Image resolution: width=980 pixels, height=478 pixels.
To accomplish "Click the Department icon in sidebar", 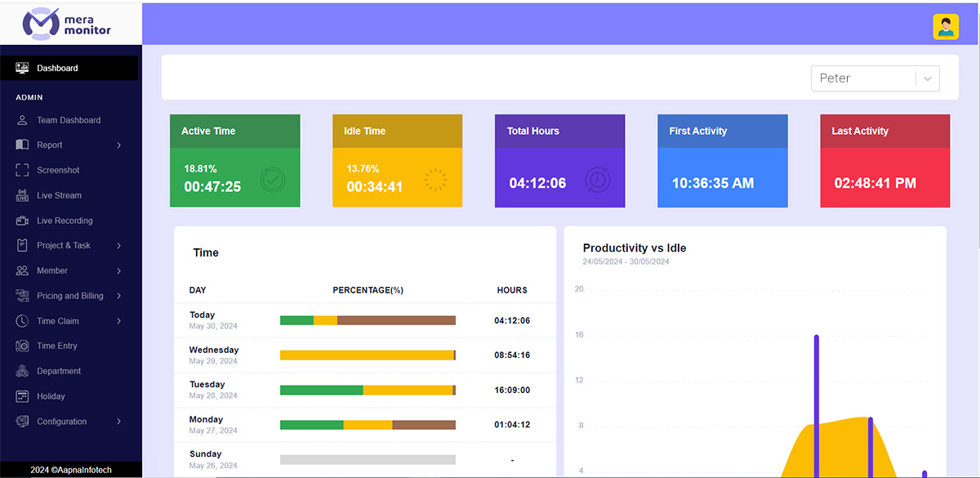I will pyautogui.click(x=22, y=371).
